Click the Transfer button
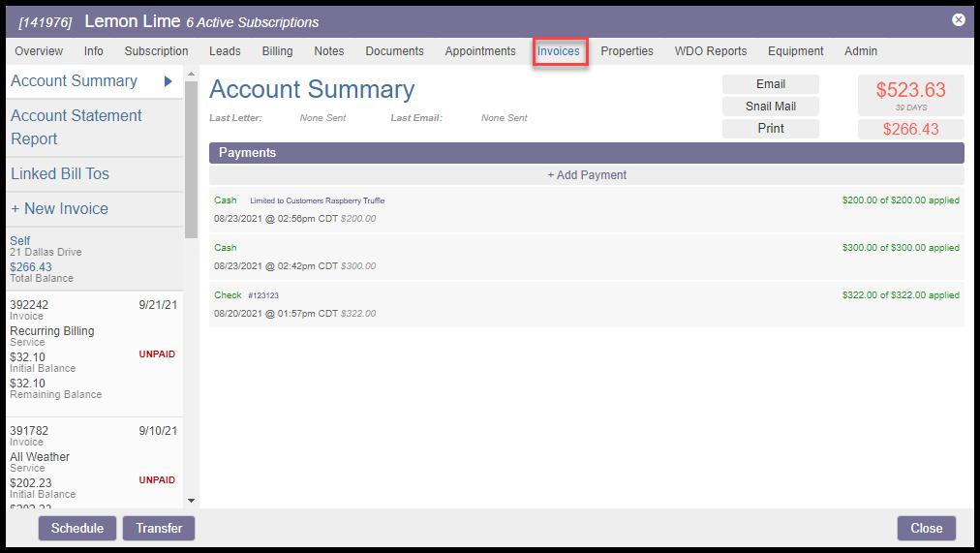Viewport: 980px width, 553px height. tap(159, 528)
